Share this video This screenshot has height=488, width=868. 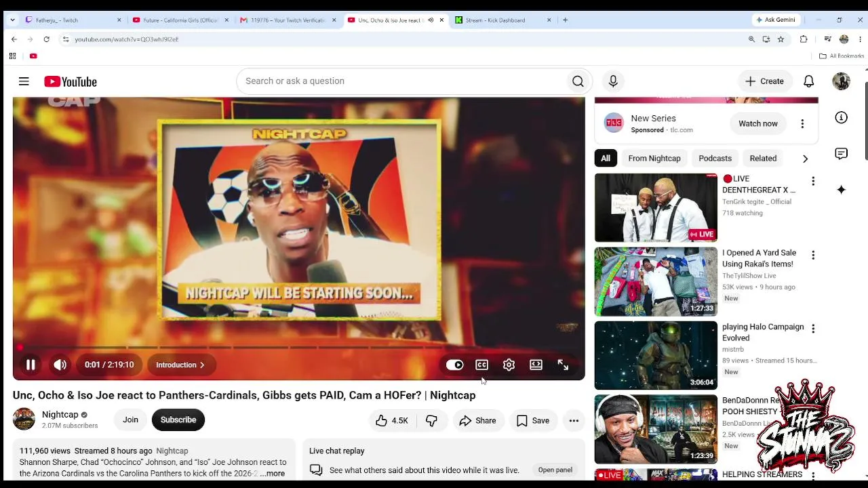coord(478,420)
